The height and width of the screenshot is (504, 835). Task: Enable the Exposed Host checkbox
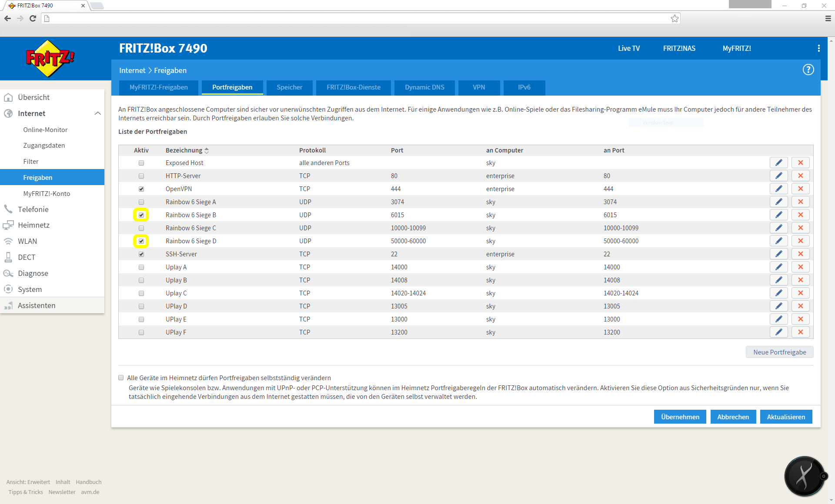pyautogui.click(x=141, y=163)
